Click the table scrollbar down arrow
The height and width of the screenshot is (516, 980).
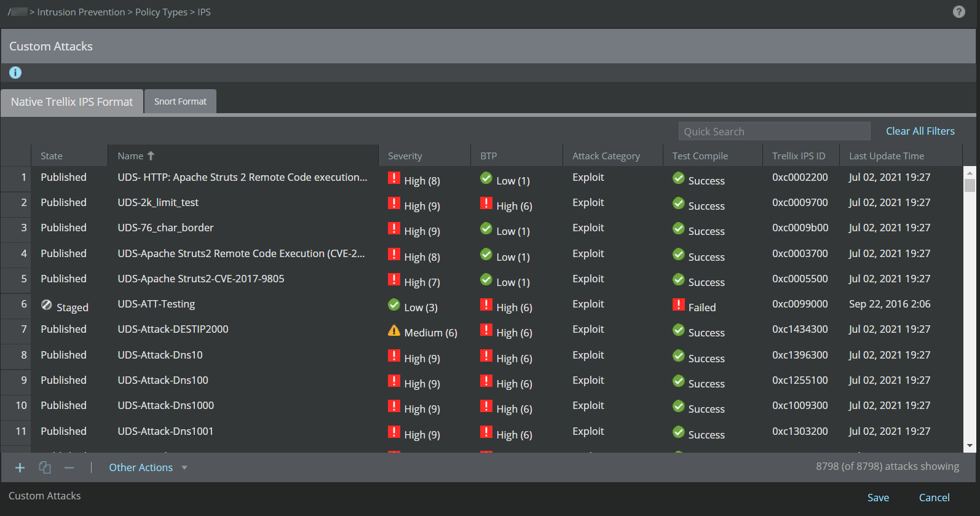970,445
